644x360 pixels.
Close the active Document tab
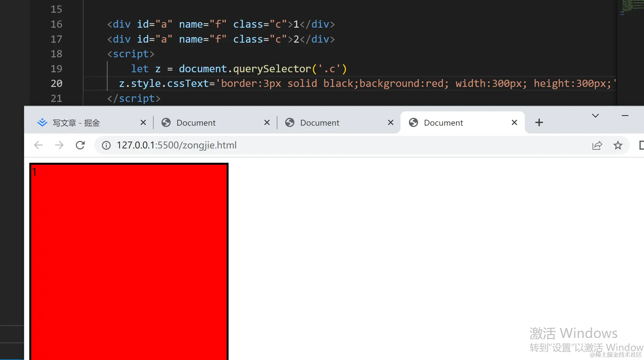click(x=514, y=122)
